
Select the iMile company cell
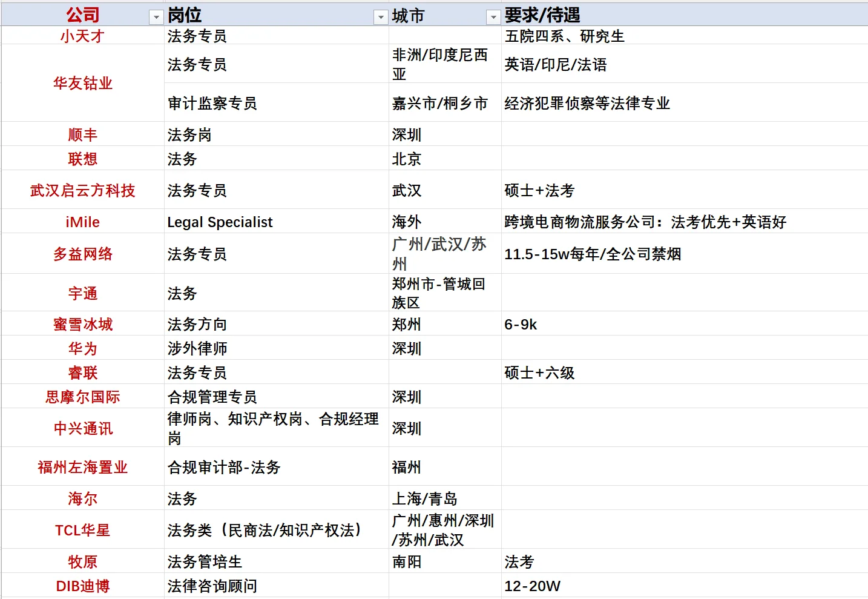coord(83,222)
